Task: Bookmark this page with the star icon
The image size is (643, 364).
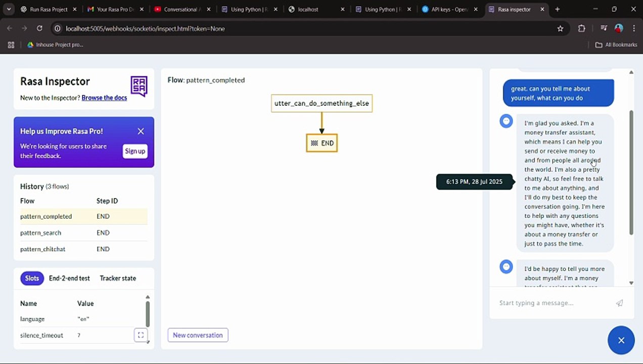Action: tap(560, 29)
